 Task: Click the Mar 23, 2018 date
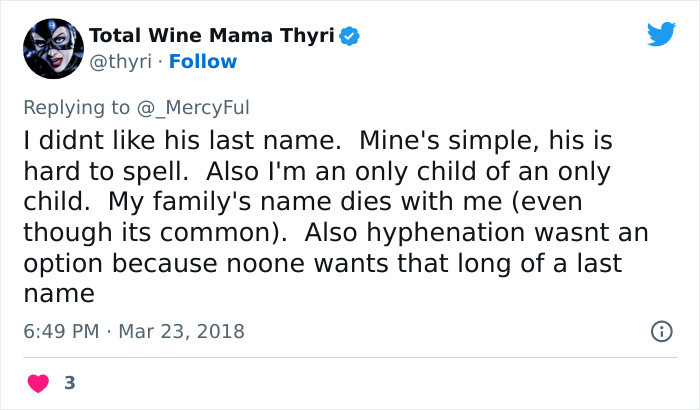pyautogui.click(x=181, y=330)
